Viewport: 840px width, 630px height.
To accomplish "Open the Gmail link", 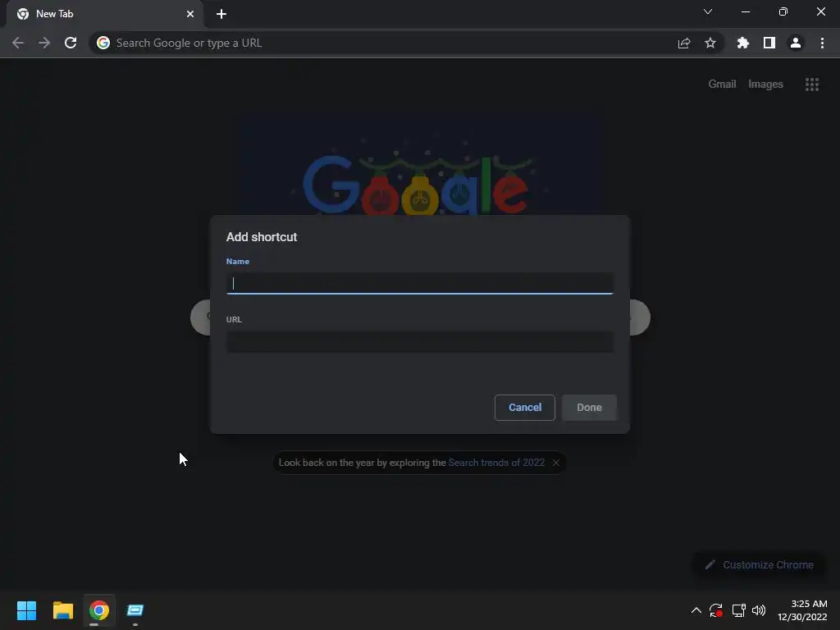I will pos(722,84).
